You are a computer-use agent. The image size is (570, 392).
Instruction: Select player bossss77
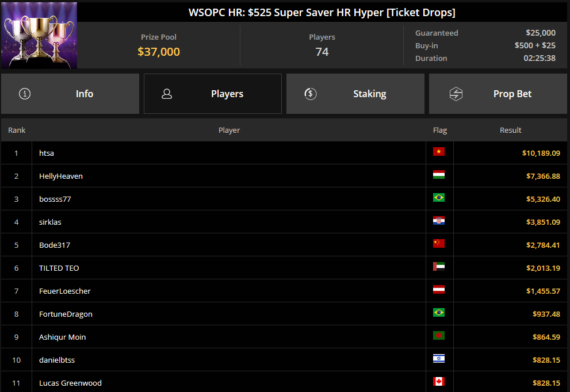(x=55, y=199)
